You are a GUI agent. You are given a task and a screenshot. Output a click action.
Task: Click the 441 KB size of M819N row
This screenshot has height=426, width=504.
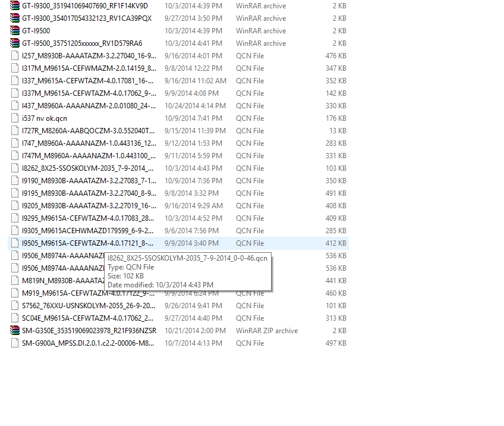(336, 281)
